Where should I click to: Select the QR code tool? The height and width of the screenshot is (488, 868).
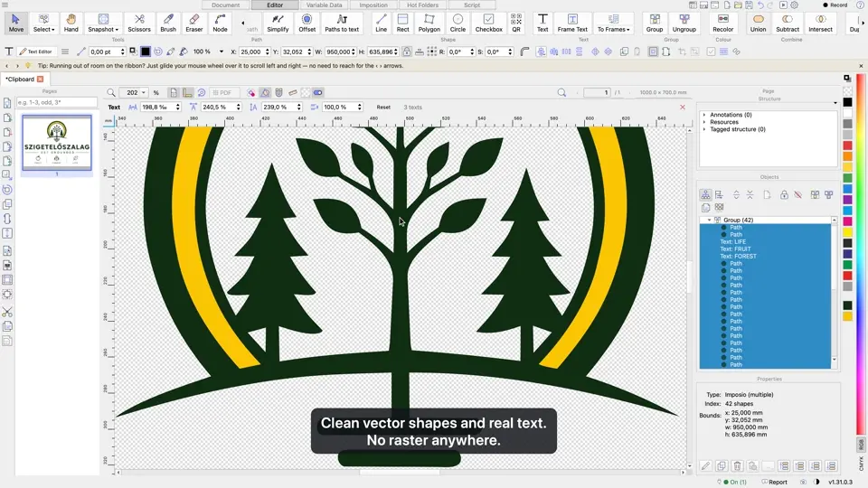(516, 23)
